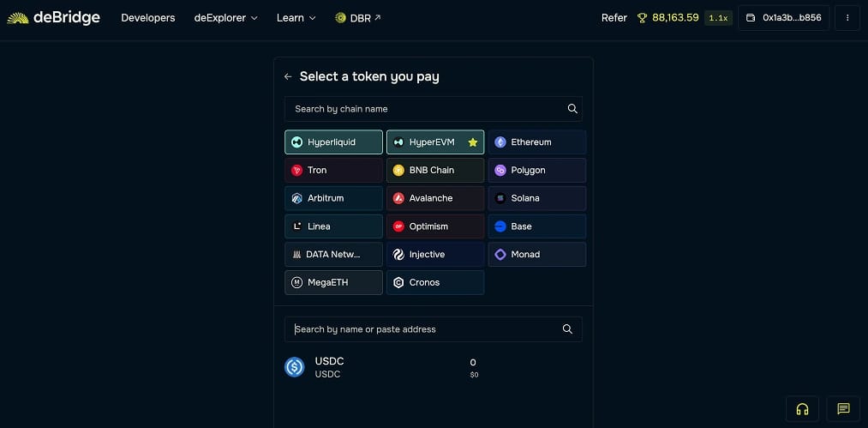Select the Polygon chain
868x428 pixels.
tap(537, 170)
